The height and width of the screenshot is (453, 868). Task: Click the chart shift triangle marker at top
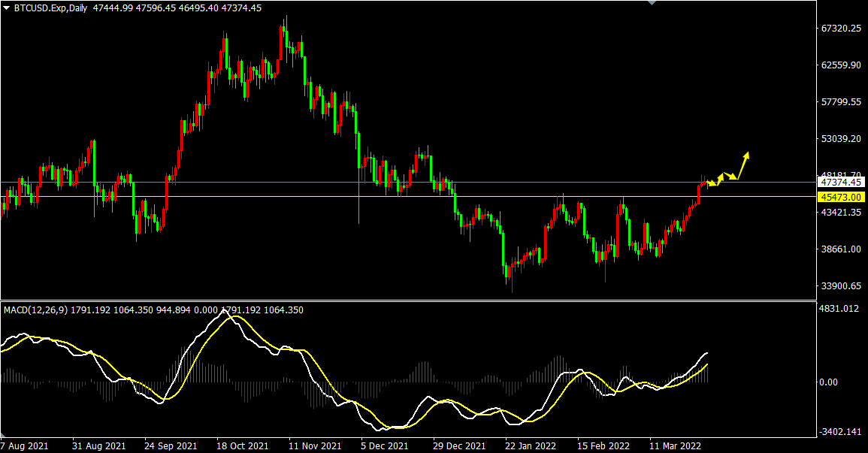point(652,3)
